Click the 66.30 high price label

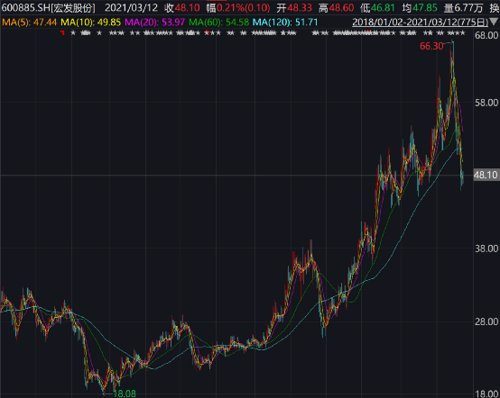[x=431, y=46]
